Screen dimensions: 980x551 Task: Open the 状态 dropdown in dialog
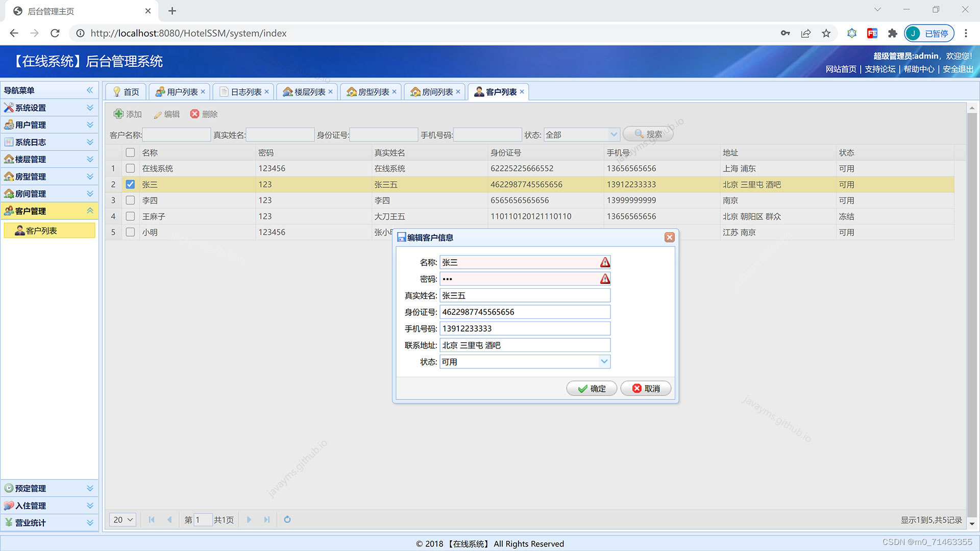click(604, 362)
